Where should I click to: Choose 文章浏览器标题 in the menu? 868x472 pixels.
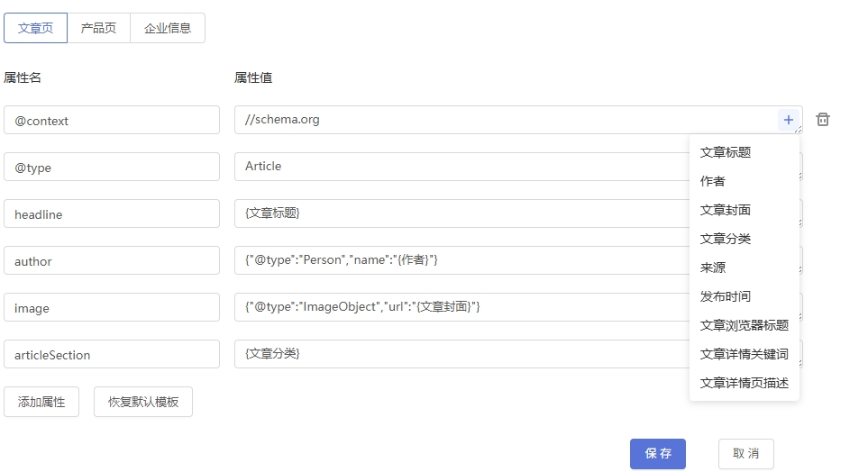(x=744, y=325)
